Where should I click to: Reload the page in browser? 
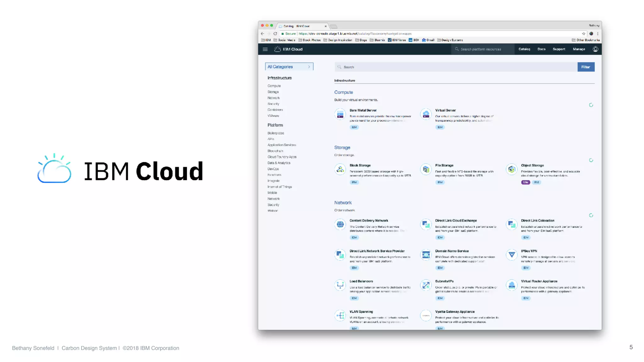point(275,34)
